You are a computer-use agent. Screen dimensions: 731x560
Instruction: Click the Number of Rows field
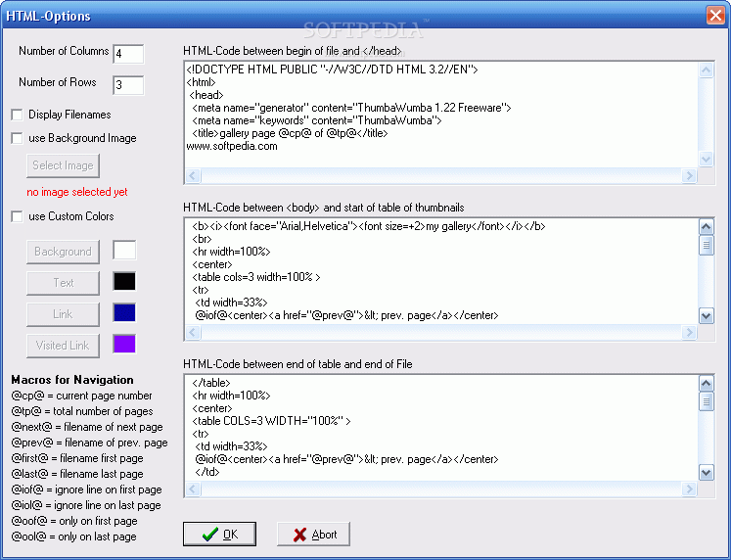coord(128,85)
